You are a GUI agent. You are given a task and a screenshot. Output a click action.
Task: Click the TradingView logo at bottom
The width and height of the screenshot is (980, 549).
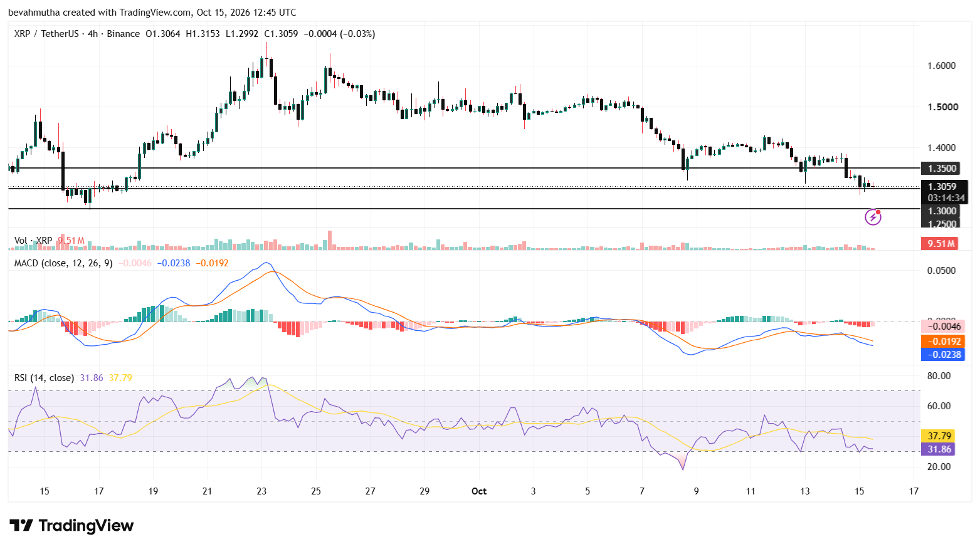click(x=71, y=525)
